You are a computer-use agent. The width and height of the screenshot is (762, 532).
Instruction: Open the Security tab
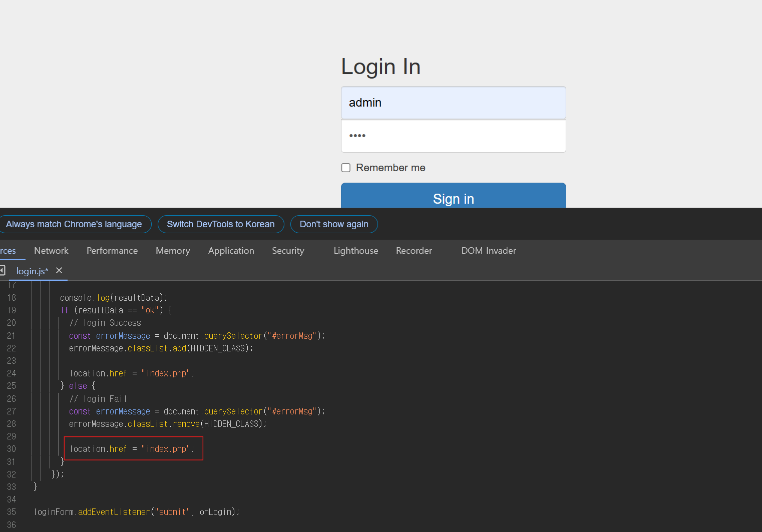click(x=288, y=251)
